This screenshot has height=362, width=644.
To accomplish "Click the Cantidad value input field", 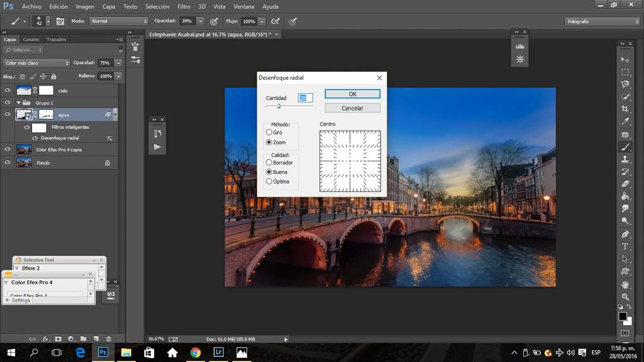I will (x=306, y=98).
